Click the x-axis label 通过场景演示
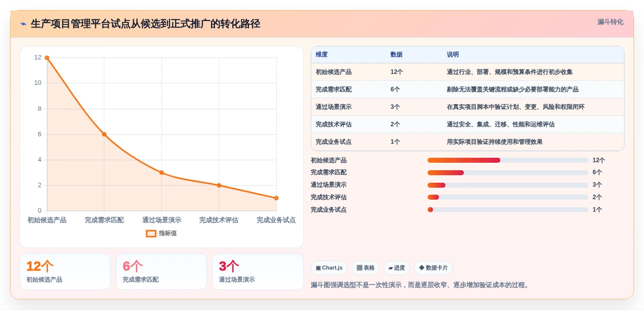This screenshot has height=310, width=644. [x=162, y=220]
